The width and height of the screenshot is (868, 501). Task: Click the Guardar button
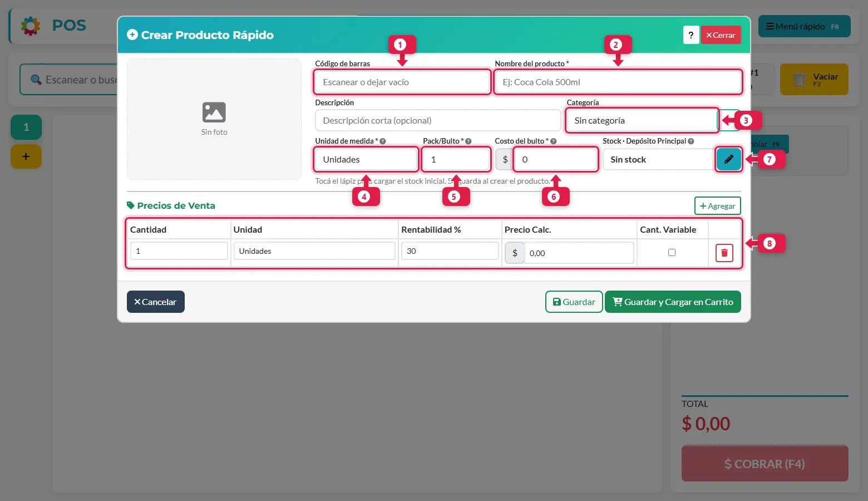(x=574, y=302)
